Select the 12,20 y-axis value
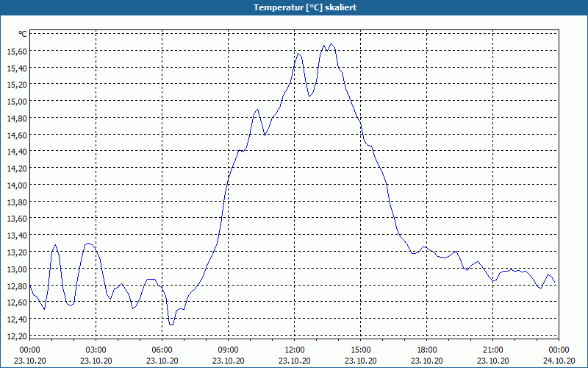This screenshot has width=588, height=368. (17, 336)
